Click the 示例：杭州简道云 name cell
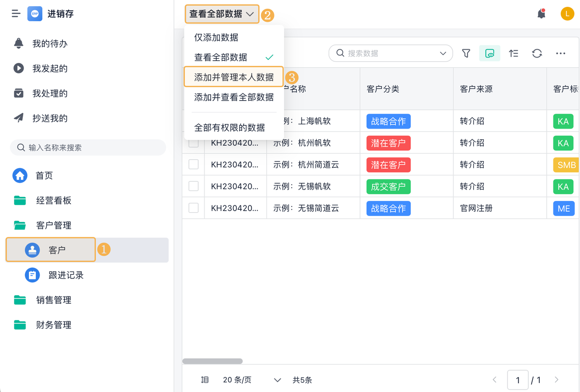The height and width of the screenshot is (392, 580). tap(313, 164)
